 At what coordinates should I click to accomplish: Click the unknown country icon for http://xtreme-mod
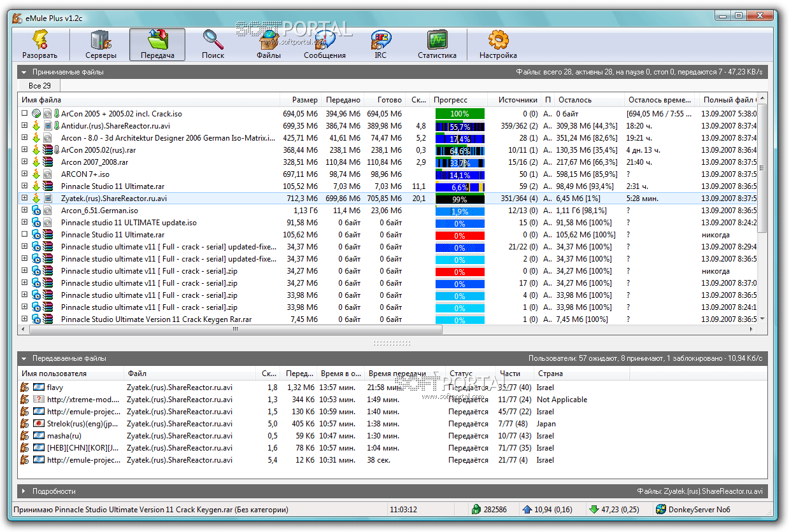click(x=39, y=400)
